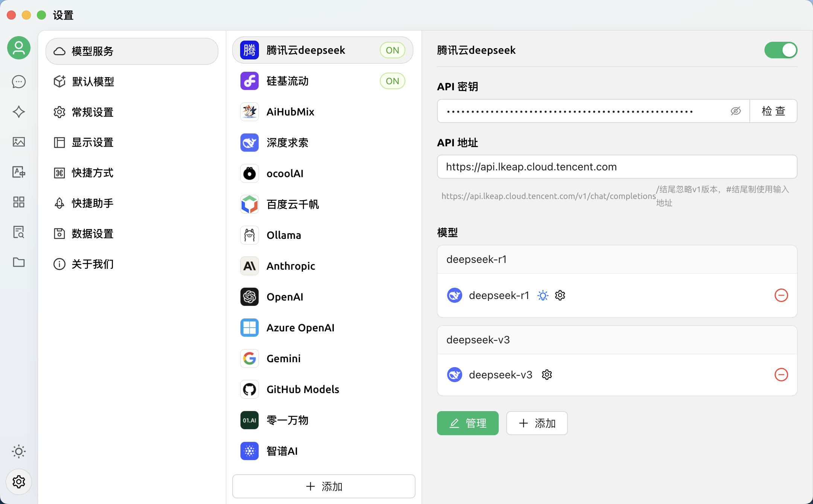The height and width of the screenshot is (504, 813).
Task: Open 显示设置 settings section
Action: click(x=132, y=143)
